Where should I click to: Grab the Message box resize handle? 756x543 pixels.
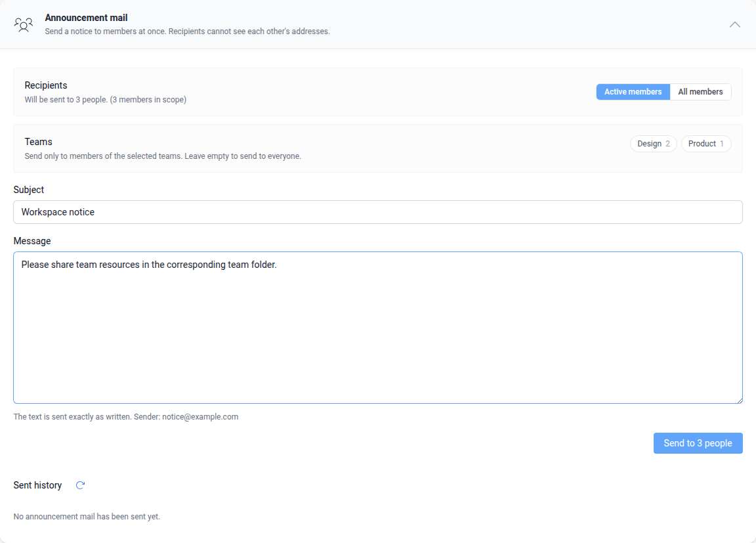tap(739, 400)
